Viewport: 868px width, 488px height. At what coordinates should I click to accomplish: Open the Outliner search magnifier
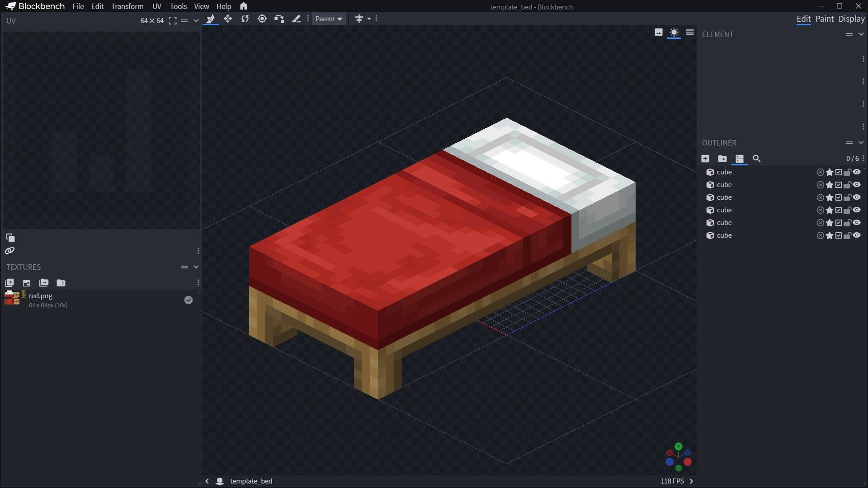click(757, 159)
